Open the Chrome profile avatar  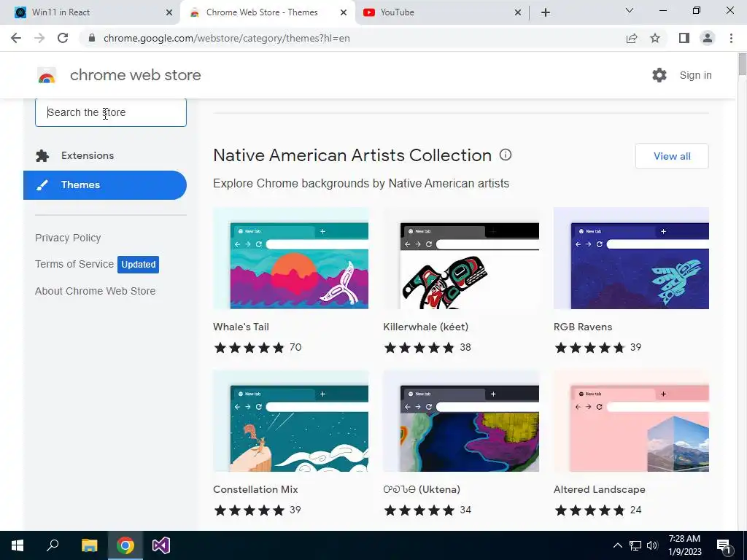[x=708, y=38]
